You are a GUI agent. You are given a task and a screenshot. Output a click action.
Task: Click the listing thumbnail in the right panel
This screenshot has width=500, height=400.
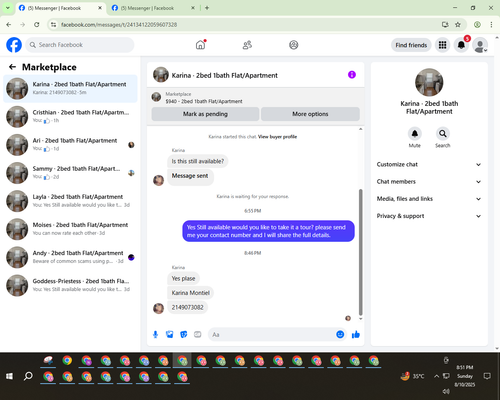click(x=429, y=82)
